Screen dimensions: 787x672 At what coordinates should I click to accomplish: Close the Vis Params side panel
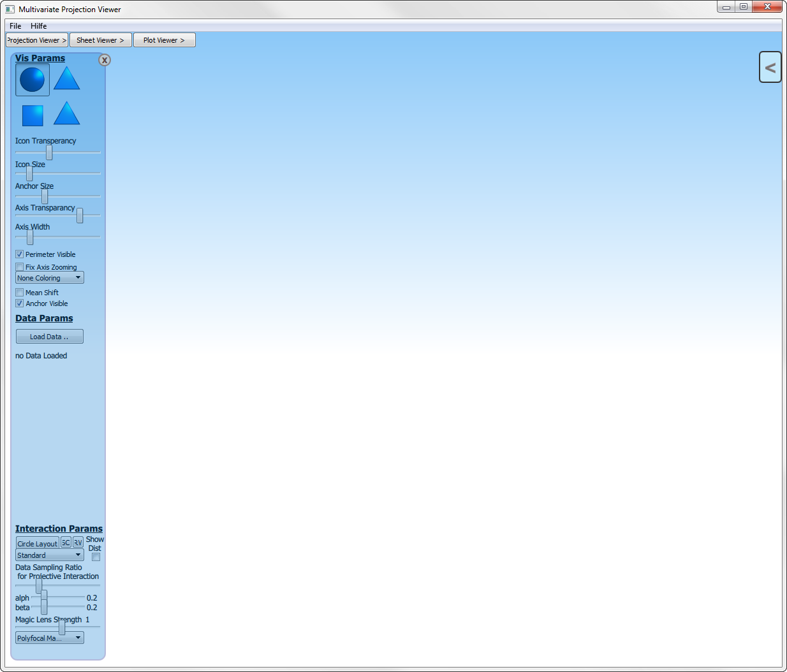tap(105, 60)
